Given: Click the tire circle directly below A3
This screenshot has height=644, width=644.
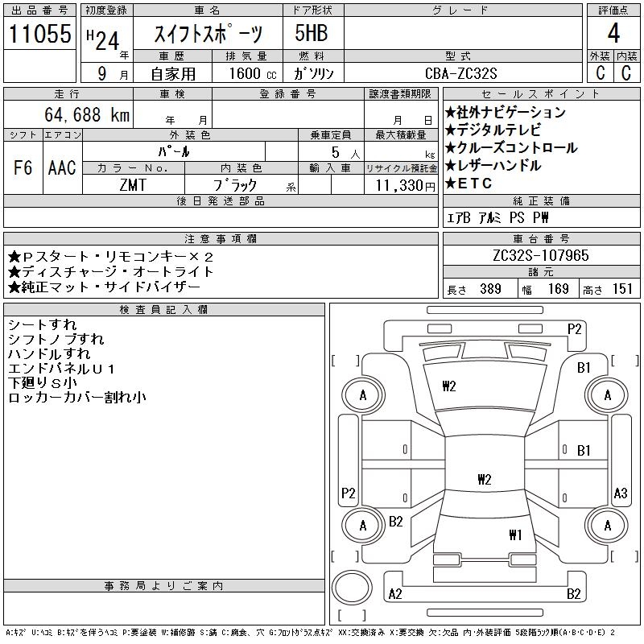Looking at the screenshot, I should [x=607, y=526].
